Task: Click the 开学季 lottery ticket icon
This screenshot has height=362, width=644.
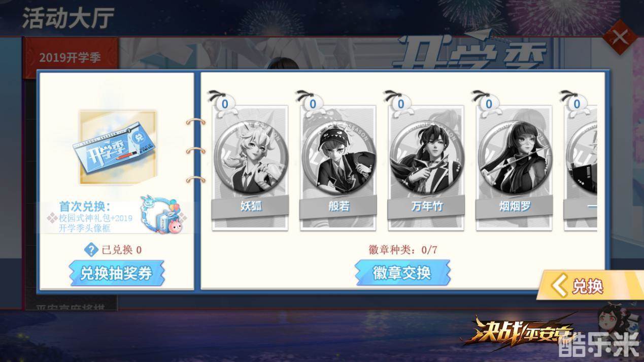Action: [x=118, y=148]
